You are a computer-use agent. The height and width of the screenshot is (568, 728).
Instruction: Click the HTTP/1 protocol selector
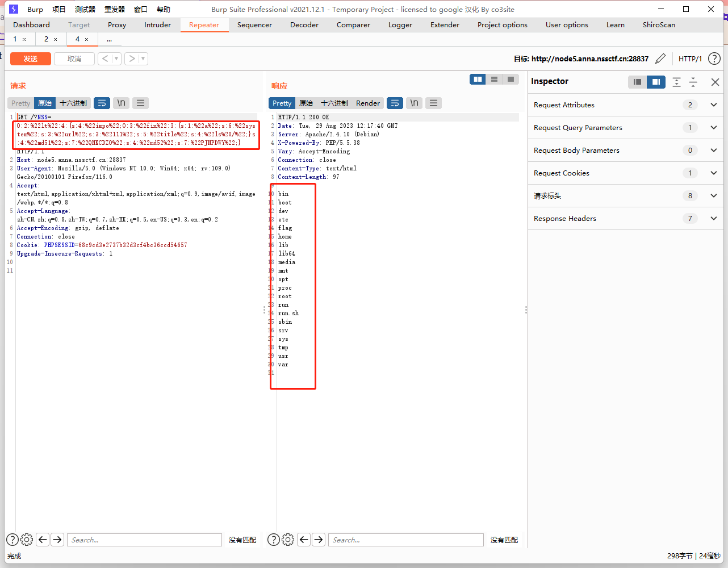[690, 59]
